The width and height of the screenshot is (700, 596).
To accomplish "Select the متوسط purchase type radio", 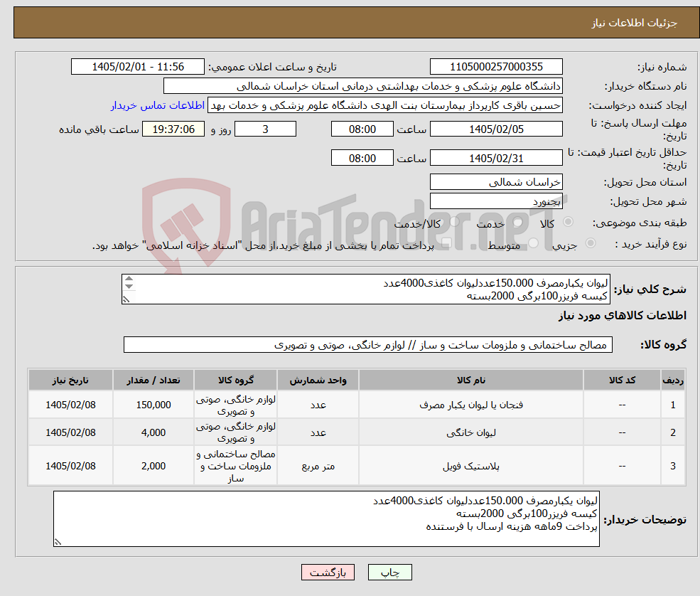I will click(x=534, y=243).
